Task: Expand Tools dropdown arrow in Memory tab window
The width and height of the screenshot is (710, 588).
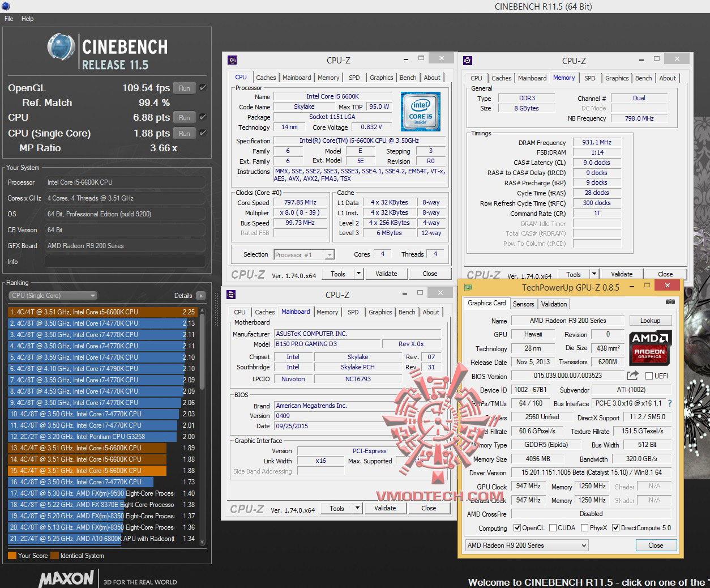Action: tap(594, 274)
